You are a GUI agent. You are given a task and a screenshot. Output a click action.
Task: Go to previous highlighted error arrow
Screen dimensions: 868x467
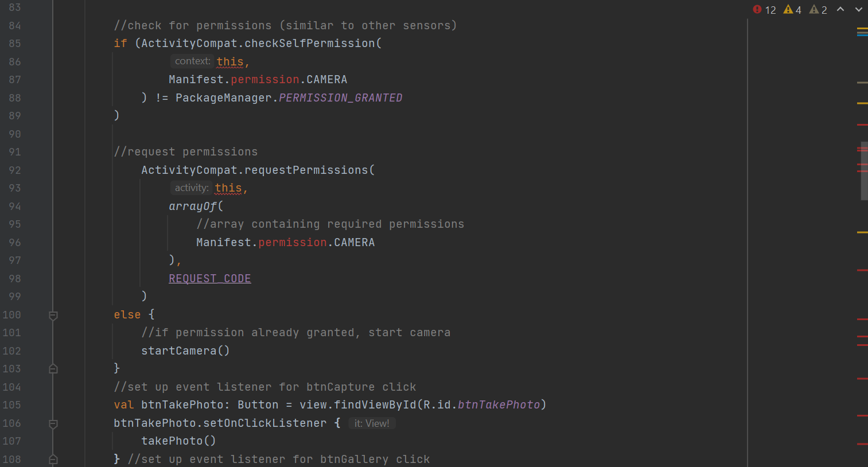(x=840, y=9)
